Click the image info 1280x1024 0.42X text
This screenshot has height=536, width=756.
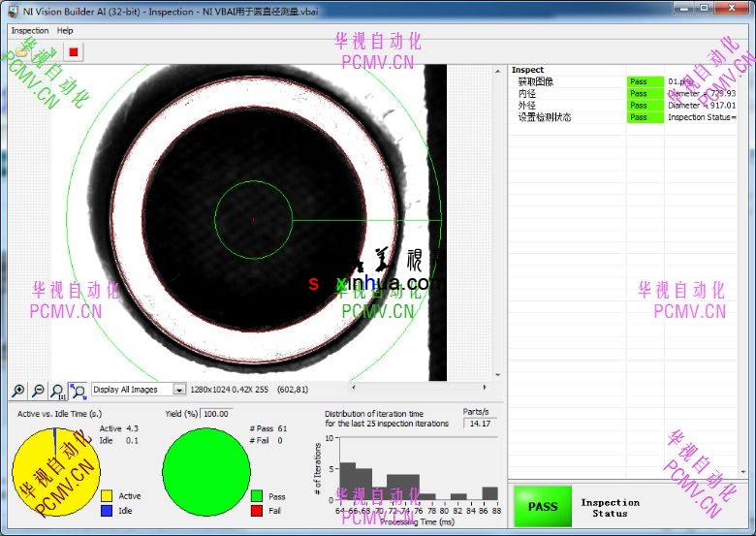pos(229,389)
